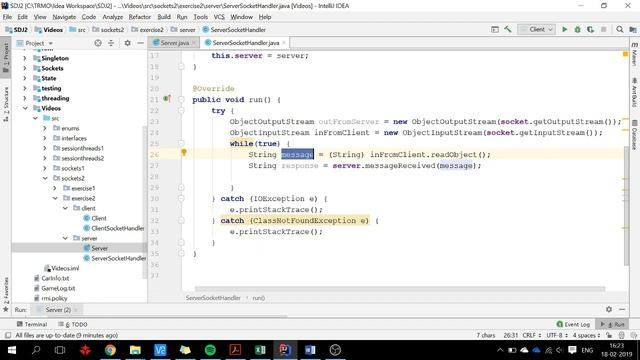Click the yellow intention lightbulb on line 26
The width and height of the screenshot is (640, 360).
click(x=184, y=153)
